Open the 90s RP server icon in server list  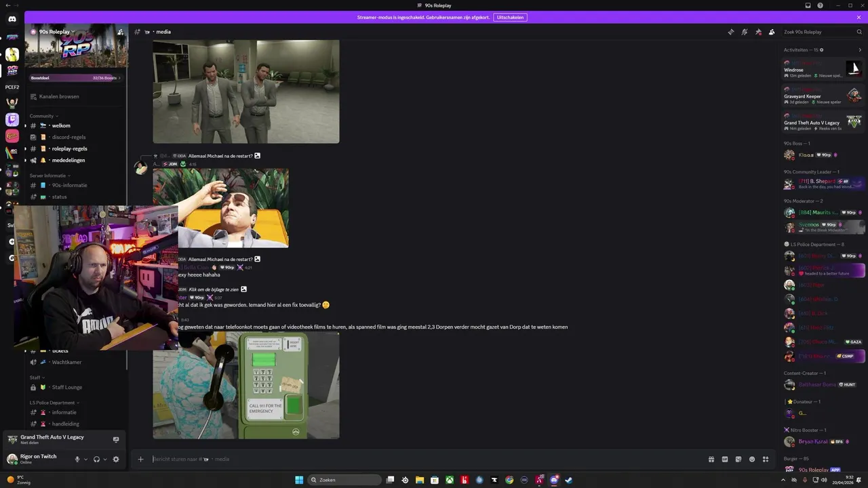click(x=12, y=70)
